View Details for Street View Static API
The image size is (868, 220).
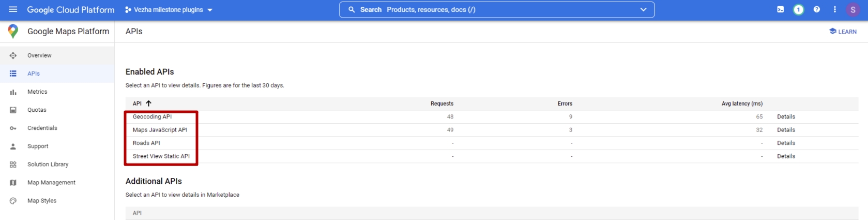786,156
